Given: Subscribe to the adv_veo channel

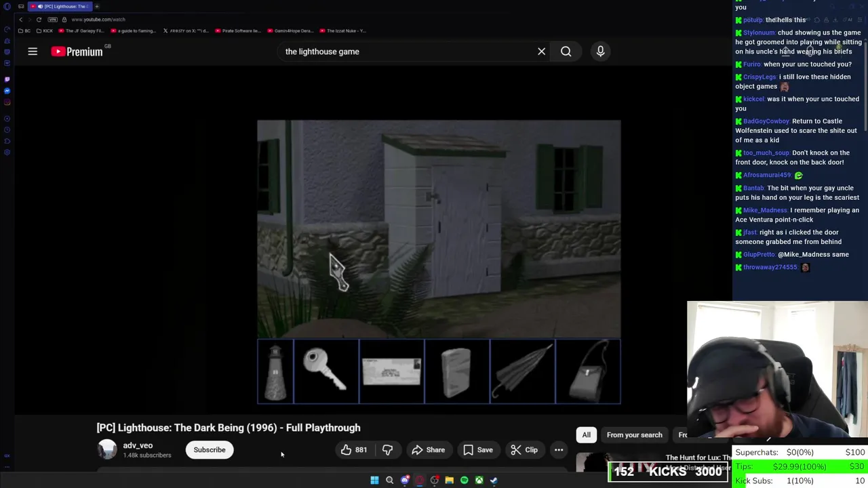Looking at the screenshot, I should [x=210, y=450].
